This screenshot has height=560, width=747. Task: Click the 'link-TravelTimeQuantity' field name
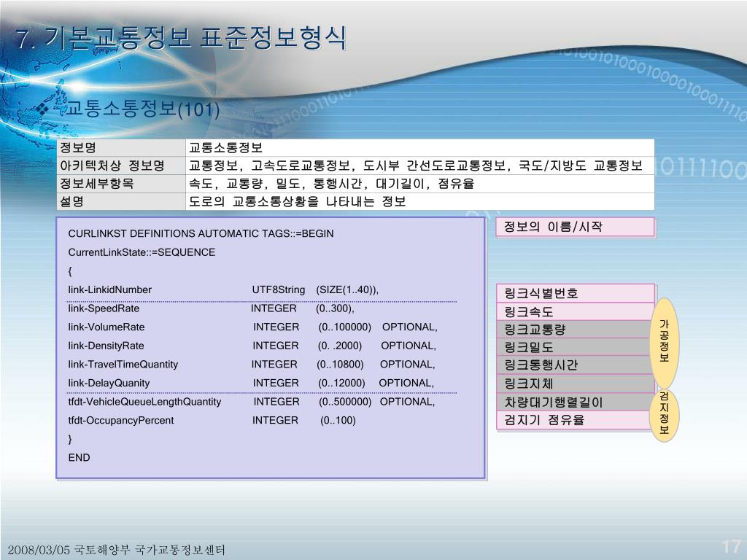(123, 365)
